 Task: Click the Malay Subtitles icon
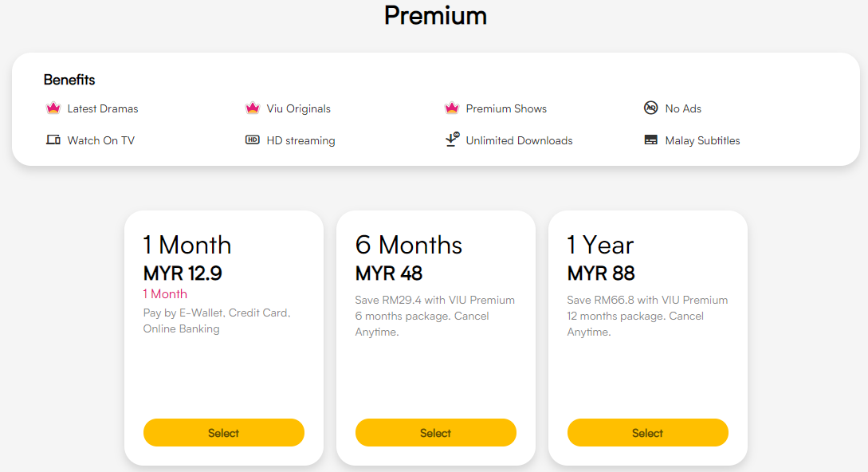pos(651,140)
